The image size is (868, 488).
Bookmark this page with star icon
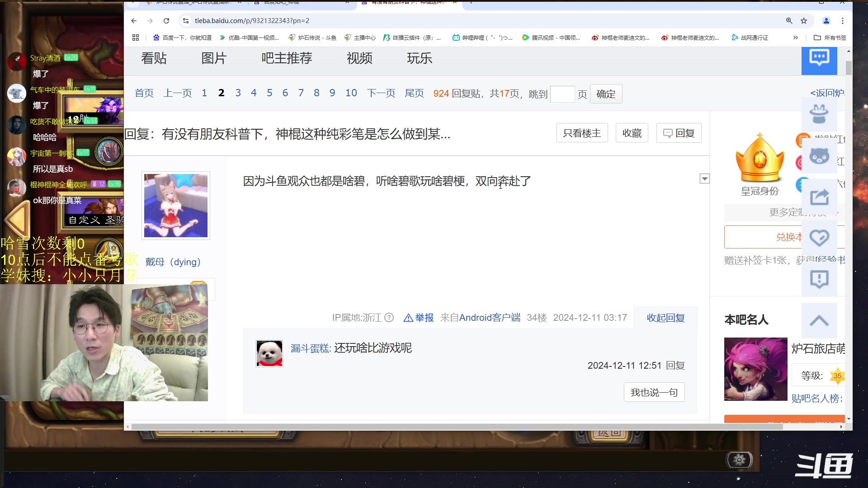[x=804, y=21]
